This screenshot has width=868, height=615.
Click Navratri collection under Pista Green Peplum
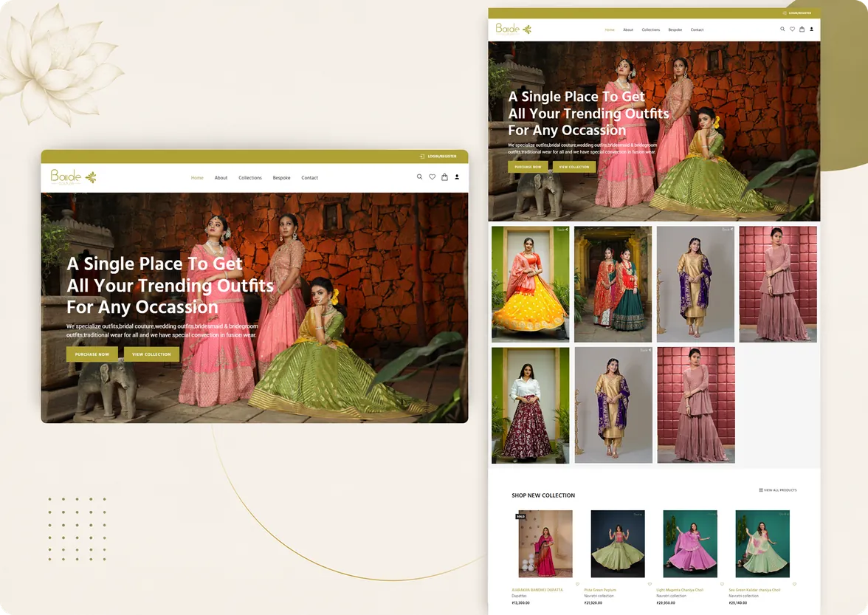pyautogui.click(x=599, y=597)
